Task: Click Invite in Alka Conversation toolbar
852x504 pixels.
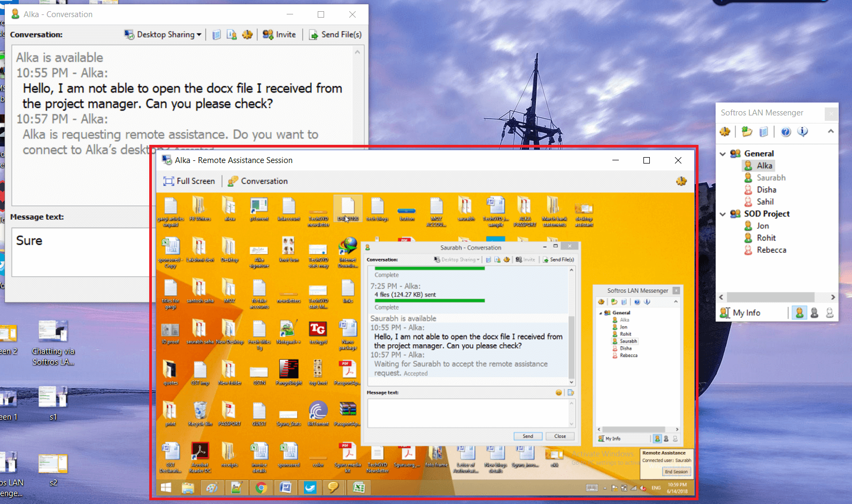Action: 279,35
